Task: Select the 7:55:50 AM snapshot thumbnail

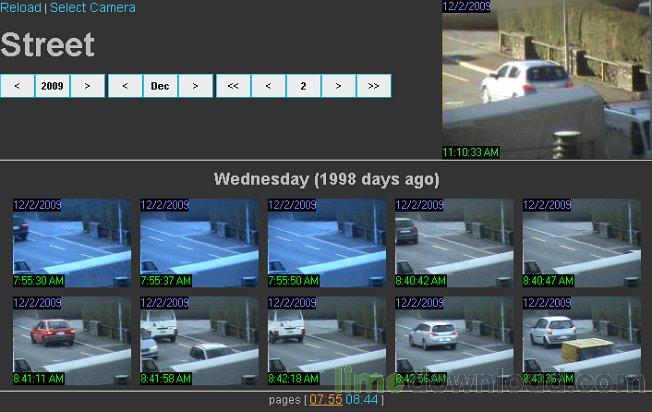Action: [x=327, y=243]
